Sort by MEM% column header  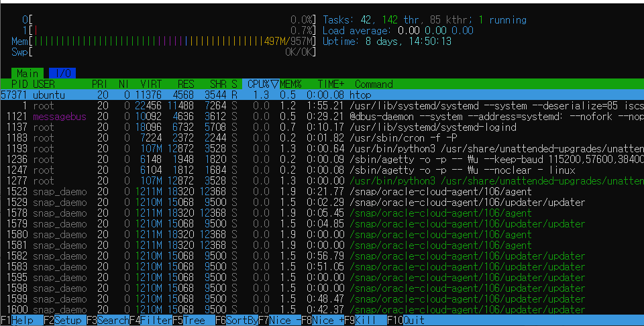[x=290, y=84]
